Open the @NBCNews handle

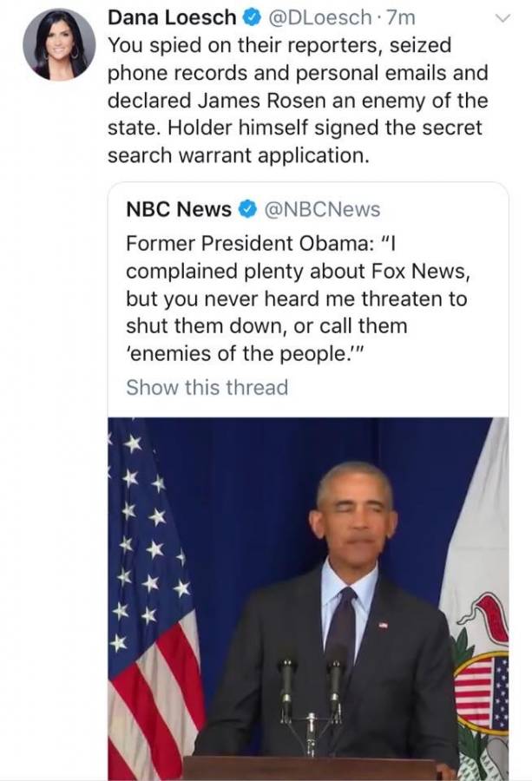pyautogui.click(x=322, y=209)
